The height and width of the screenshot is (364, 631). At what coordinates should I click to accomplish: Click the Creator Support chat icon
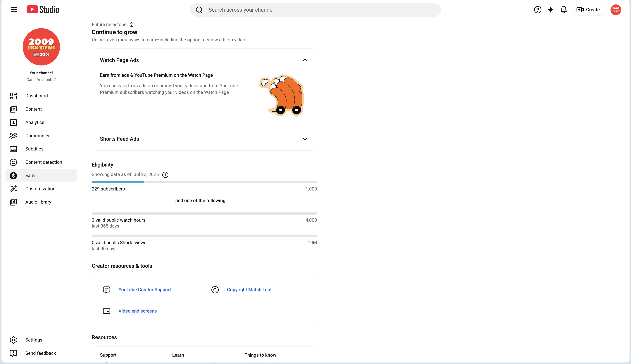click(106, 290)
